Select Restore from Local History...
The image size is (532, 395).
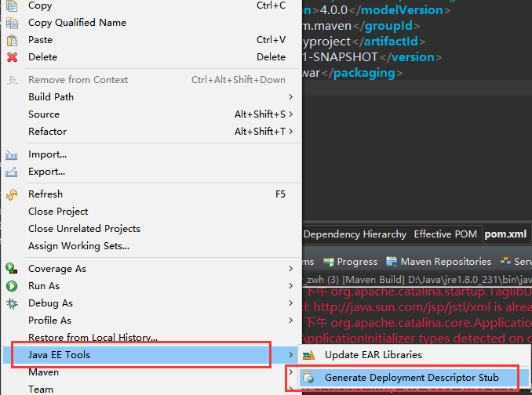[x=93, y=338]
